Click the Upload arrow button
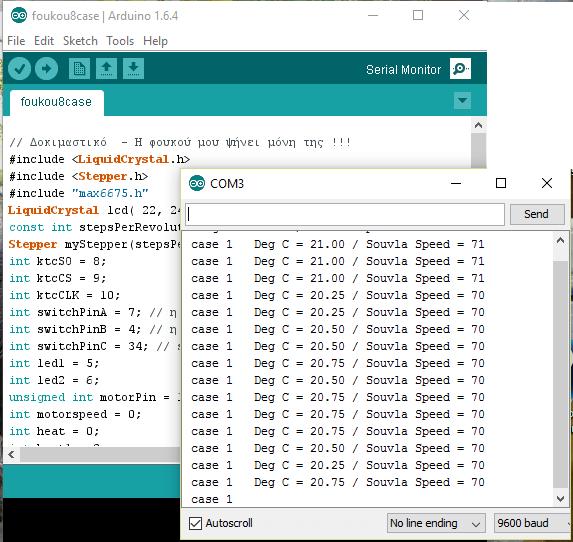Screen dimensions: 573x542 pos(46,68)
